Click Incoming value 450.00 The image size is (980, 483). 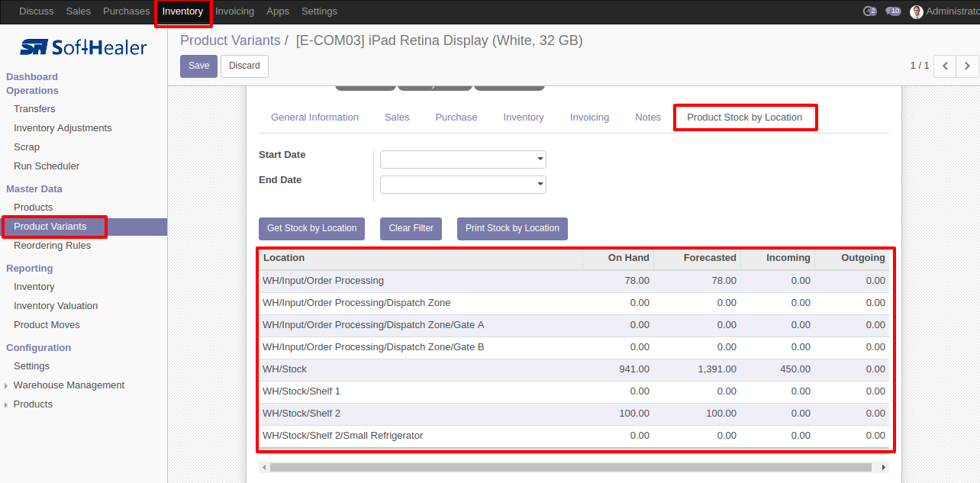(x=795, y=369)
